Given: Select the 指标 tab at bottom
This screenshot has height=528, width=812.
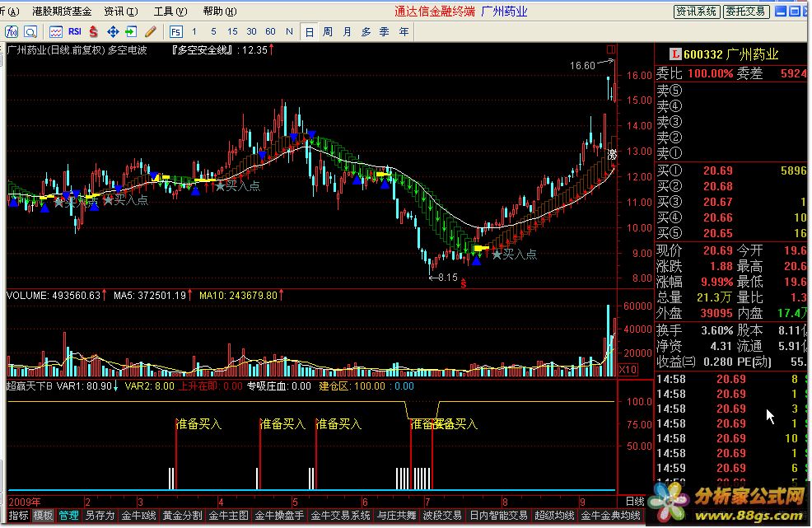Looking at the screenshot, I should [x=19, y=516].
